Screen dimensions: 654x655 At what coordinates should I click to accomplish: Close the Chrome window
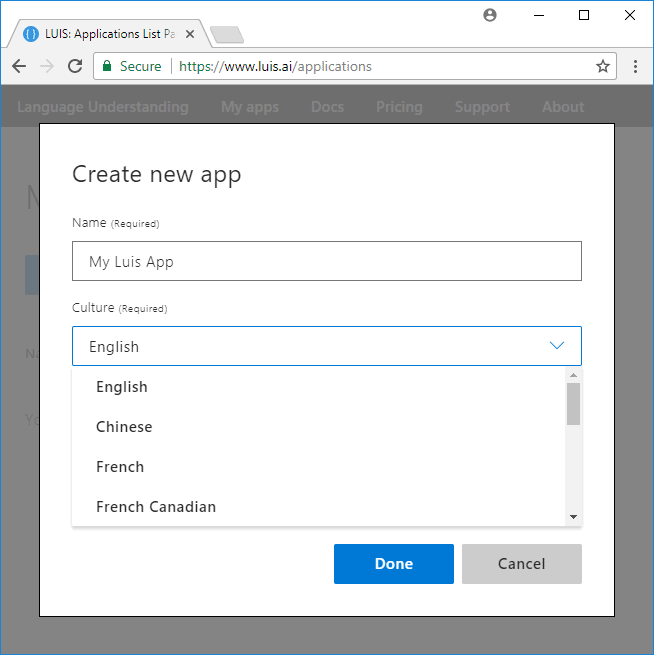630,15
